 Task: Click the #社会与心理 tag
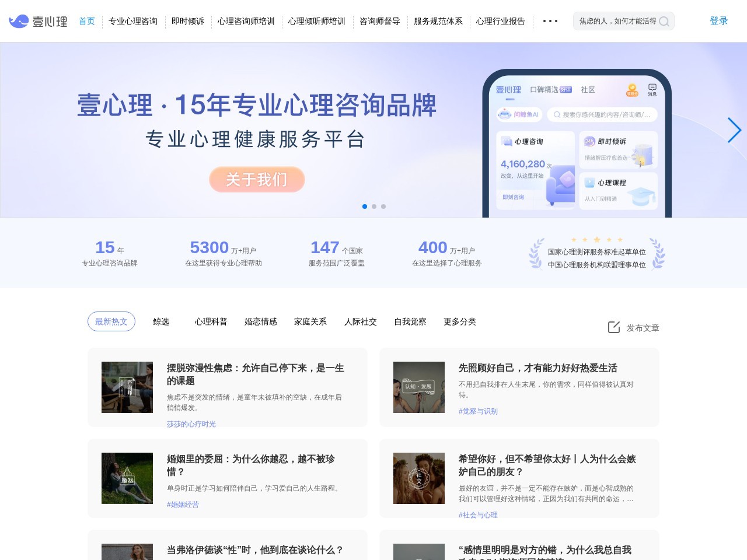478,515
